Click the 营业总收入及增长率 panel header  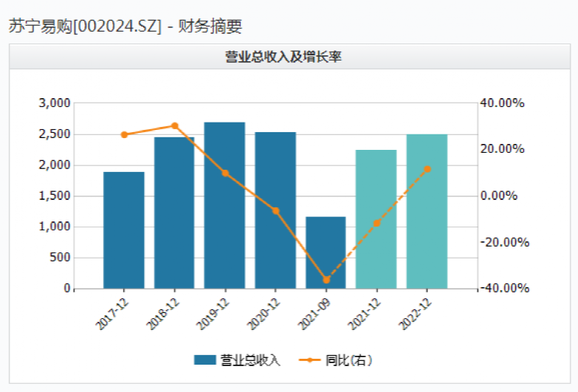289,57
